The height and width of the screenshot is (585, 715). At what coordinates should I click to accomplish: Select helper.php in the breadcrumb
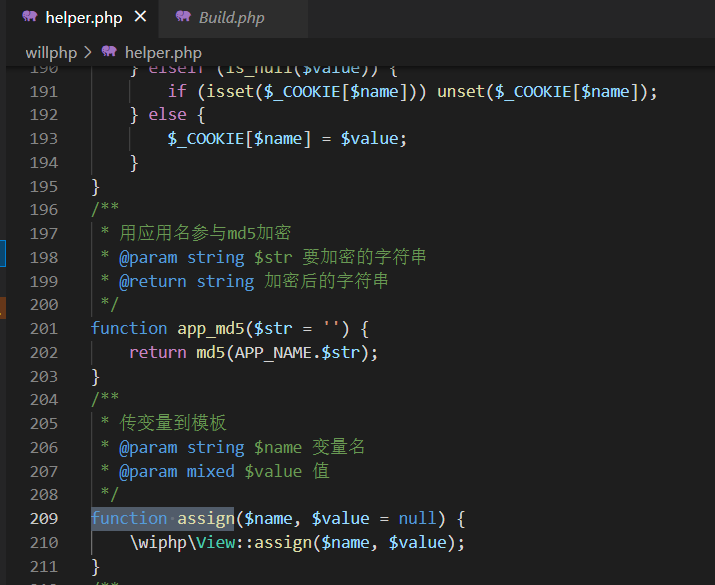(163, 53)
